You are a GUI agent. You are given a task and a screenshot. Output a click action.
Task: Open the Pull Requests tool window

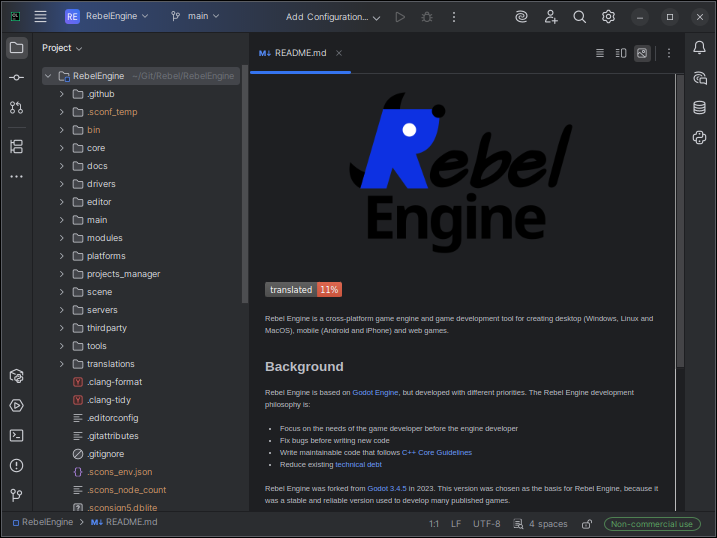16,107
